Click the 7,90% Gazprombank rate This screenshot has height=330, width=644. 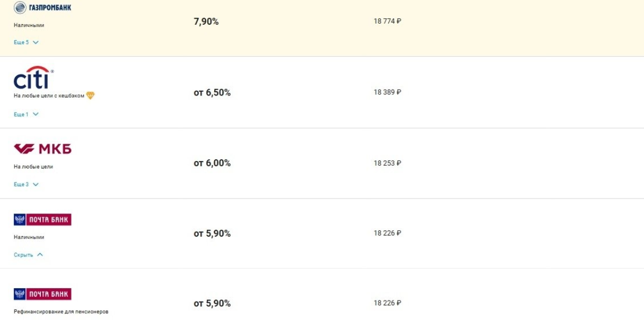206,22
